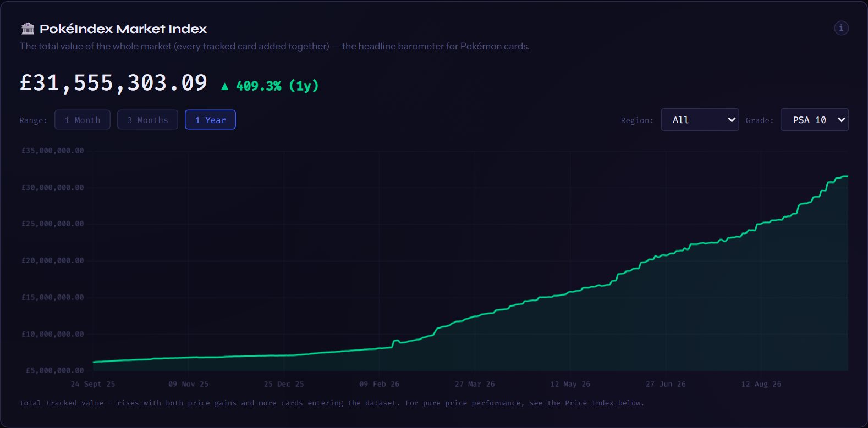Click the subtitle describing total market value
Image resolution: width=868 pixels, height=428 pixels.
(x=274, y=46)
